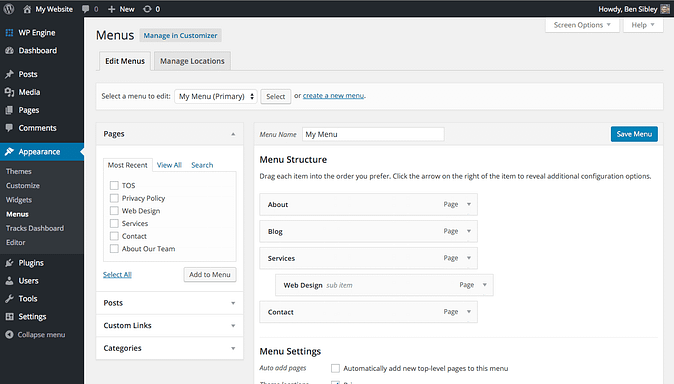Collapse the Pages panel arrow

tap(233, 134)
